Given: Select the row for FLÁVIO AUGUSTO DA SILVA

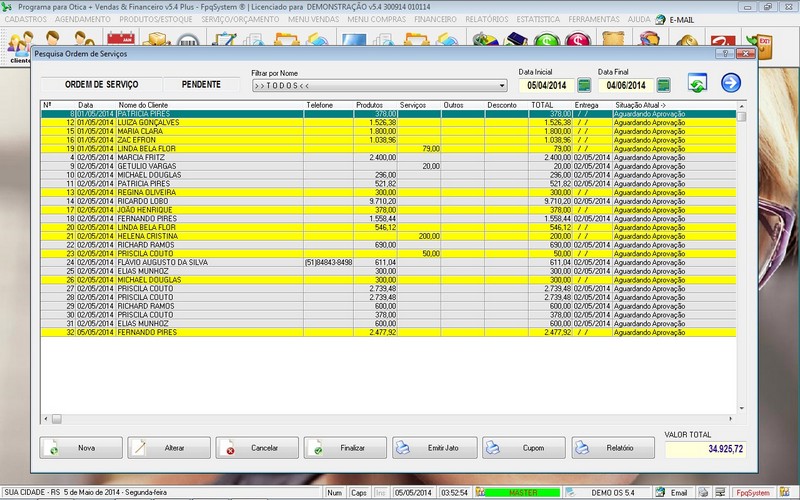Looking at the screenshot, I should point(388,262).
